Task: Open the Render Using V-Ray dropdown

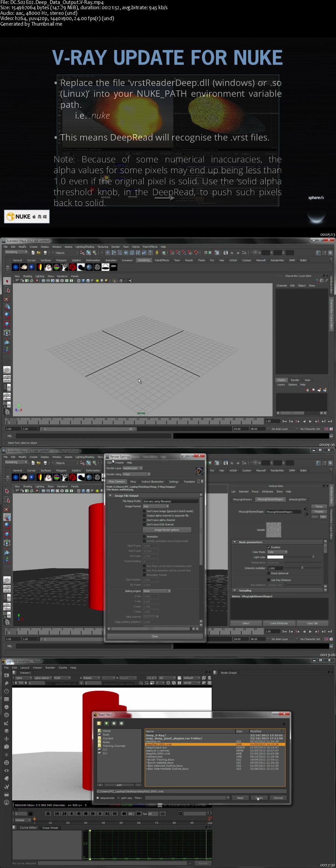Action: pyautogui.click(x=136, y=474)
